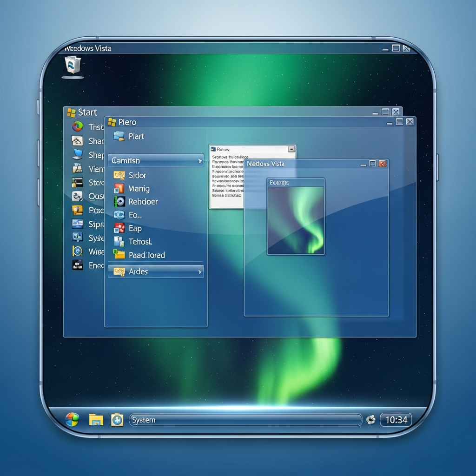Open the Eotrtqre aurora thumbnail
The width and height of the screenshot is (476, 476).
pos(296,220)
